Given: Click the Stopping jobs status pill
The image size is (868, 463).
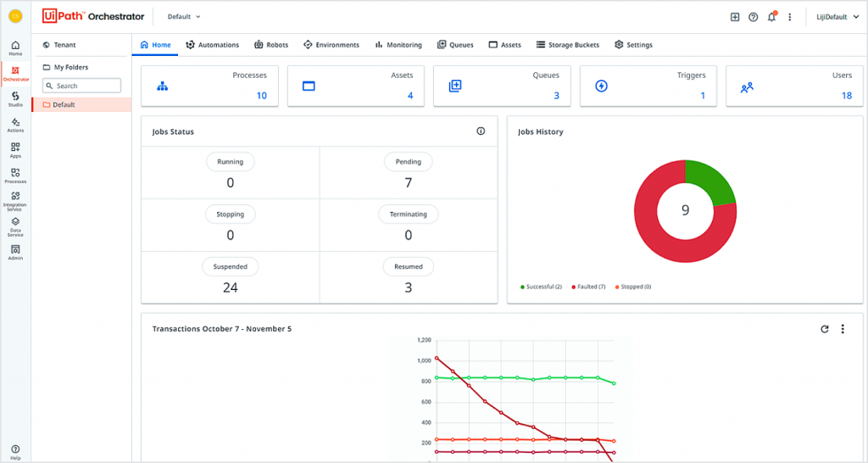Looking at the screenshot, I should (231, 215).
